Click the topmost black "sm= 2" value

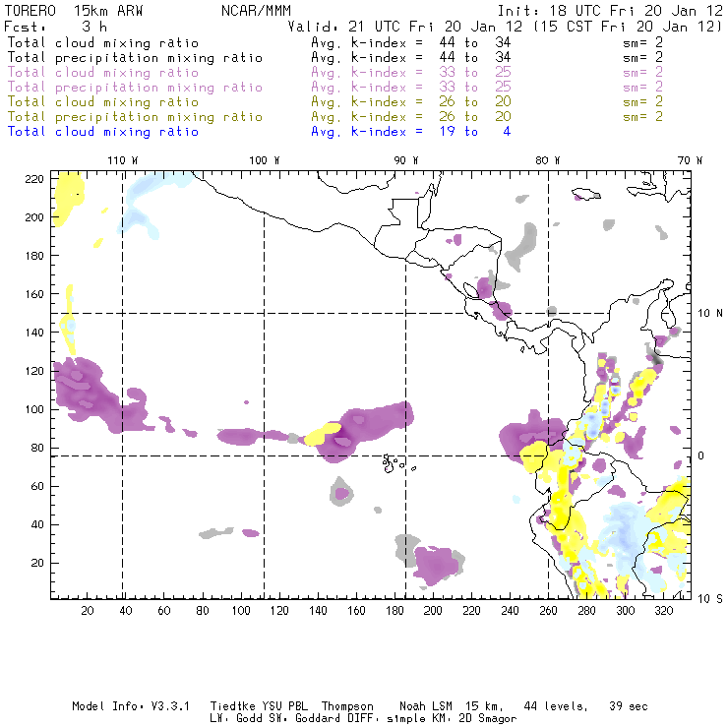(x=642, y=42)
